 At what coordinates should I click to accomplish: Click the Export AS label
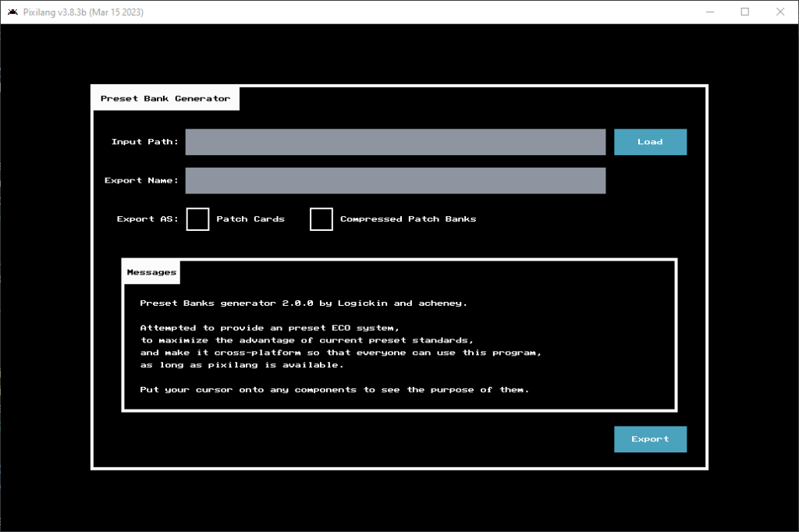coord(147,219)
